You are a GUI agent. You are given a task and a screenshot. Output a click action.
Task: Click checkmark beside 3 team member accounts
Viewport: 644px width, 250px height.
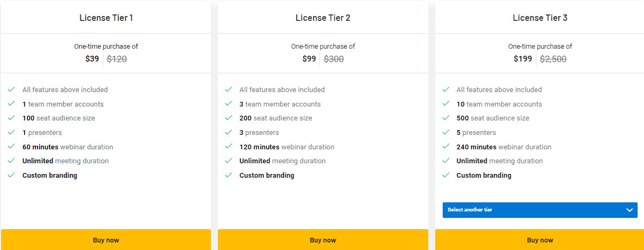point(229,104)
